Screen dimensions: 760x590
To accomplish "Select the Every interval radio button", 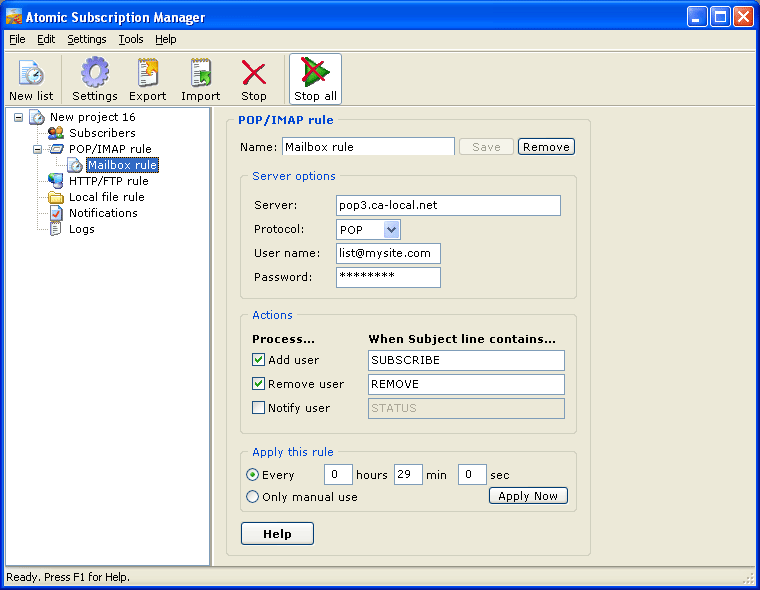I will [x=253, y=475].
